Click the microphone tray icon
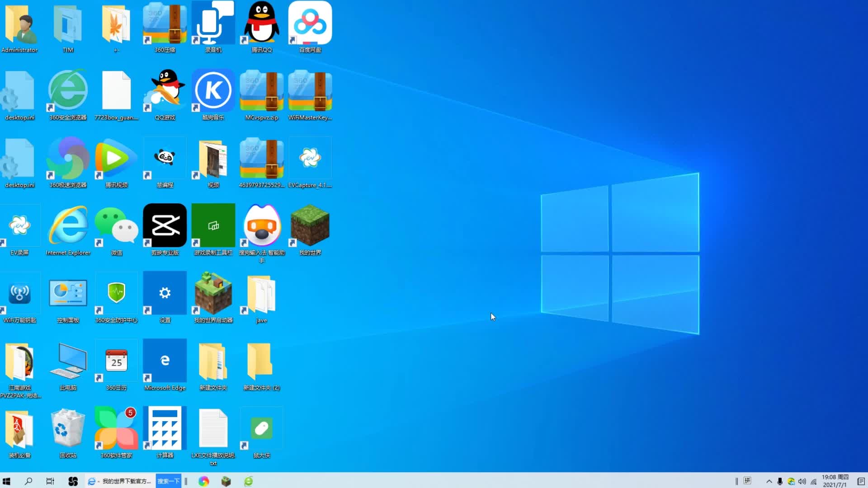Image resolution: width=868 pixels, height=488 pixels. click(780, 482)
